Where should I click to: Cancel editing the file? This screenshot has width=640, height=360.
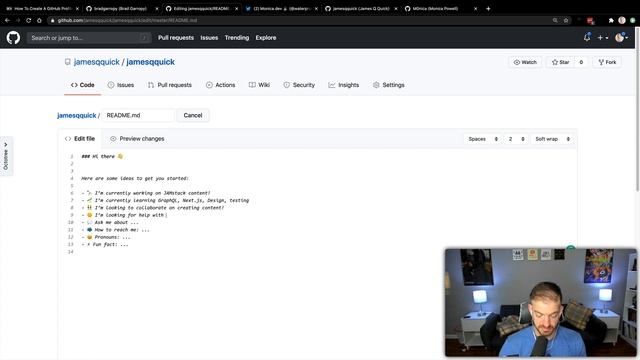click(193, 116)
